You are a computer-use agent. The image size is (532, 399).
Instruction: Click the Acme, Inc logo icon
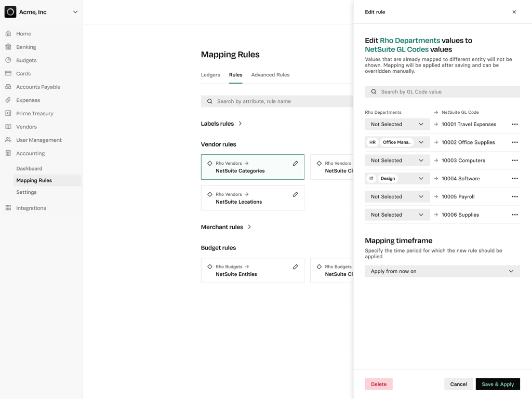10,12
